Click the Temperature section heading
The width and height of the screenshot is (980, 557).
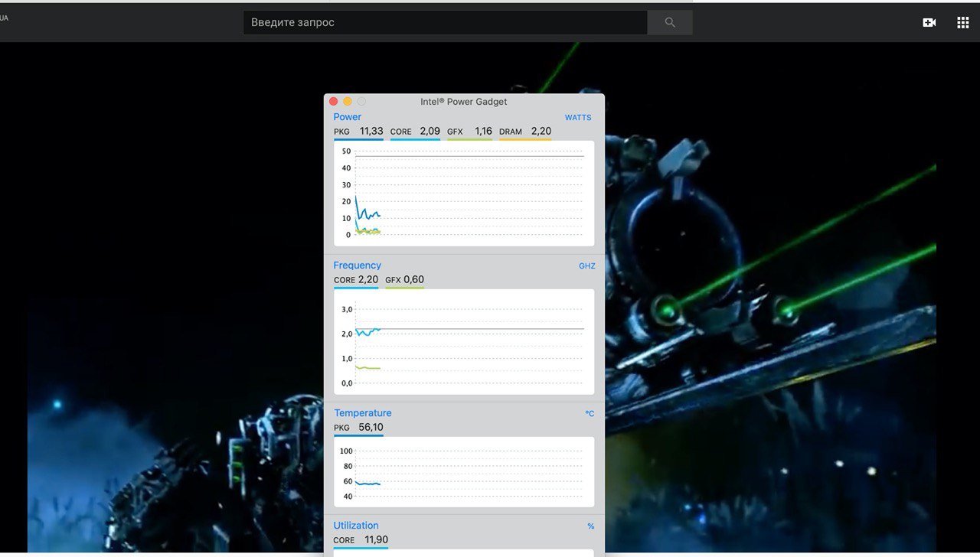point(363,413)
